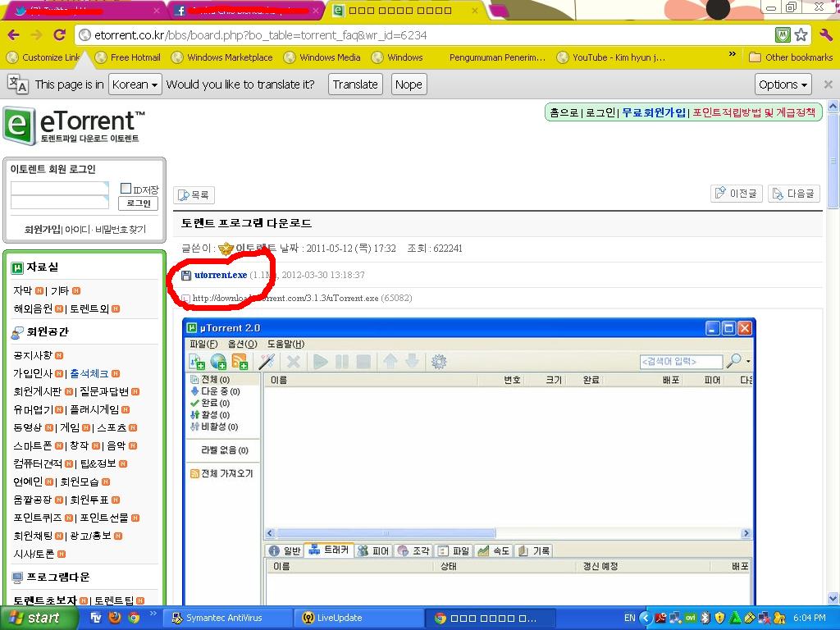Viewport: 840px width, 630px height.
Task: Click the member ID input field
Action: coord(59,188)
